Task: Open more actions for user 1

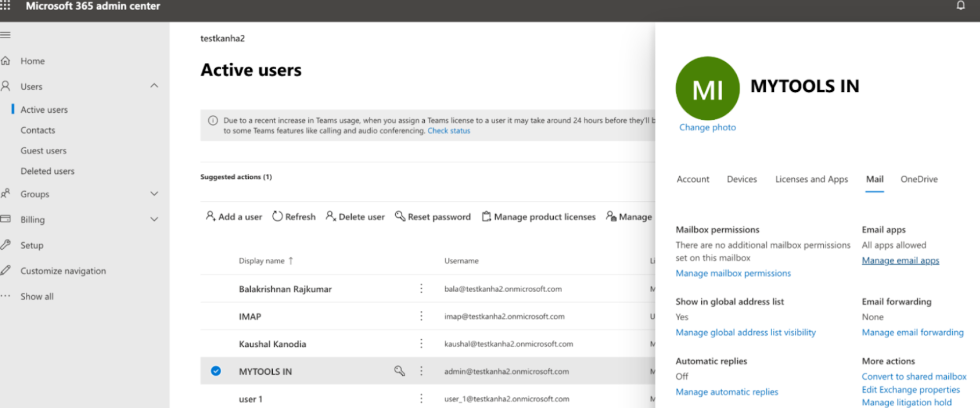Action: (422, 398)
